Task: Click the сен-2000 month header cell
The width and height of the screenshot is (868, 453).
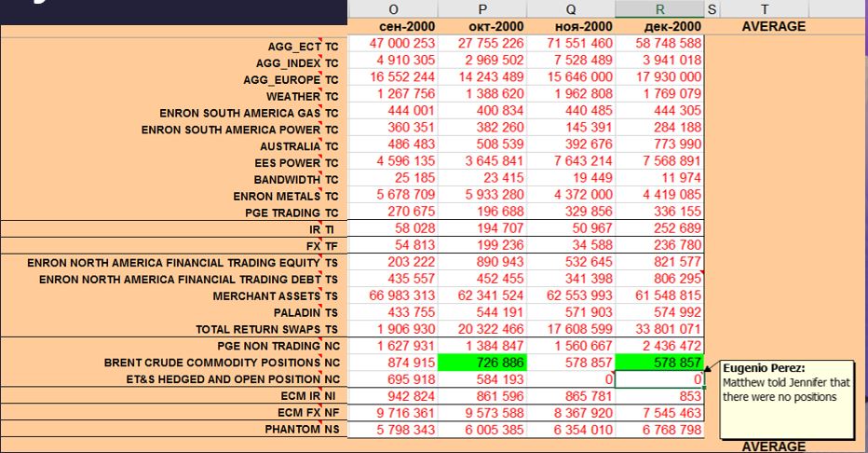Action: [x=392, y=27]
